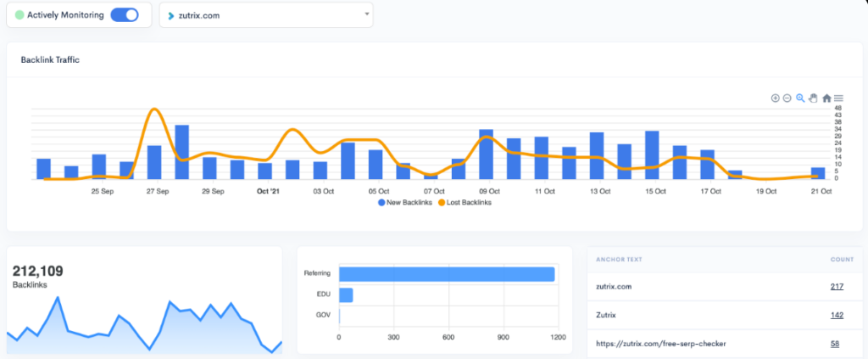The height and width of the screenshot is (359, 868).
Task: Click the Backlink Traffic heading
Action: coord(50,59)
